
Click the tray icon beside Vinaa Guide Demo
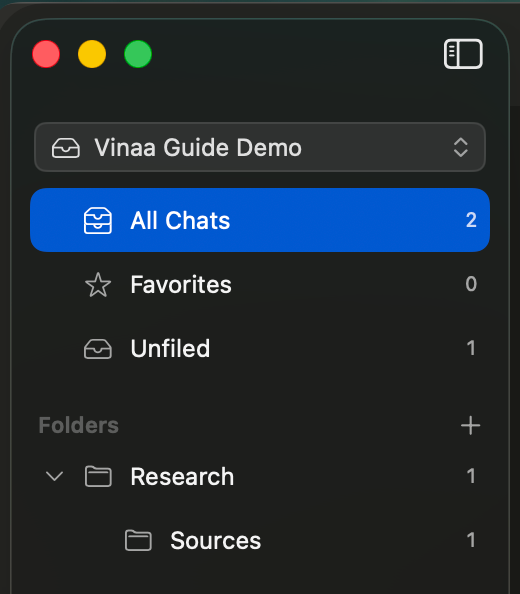point(66,147)
